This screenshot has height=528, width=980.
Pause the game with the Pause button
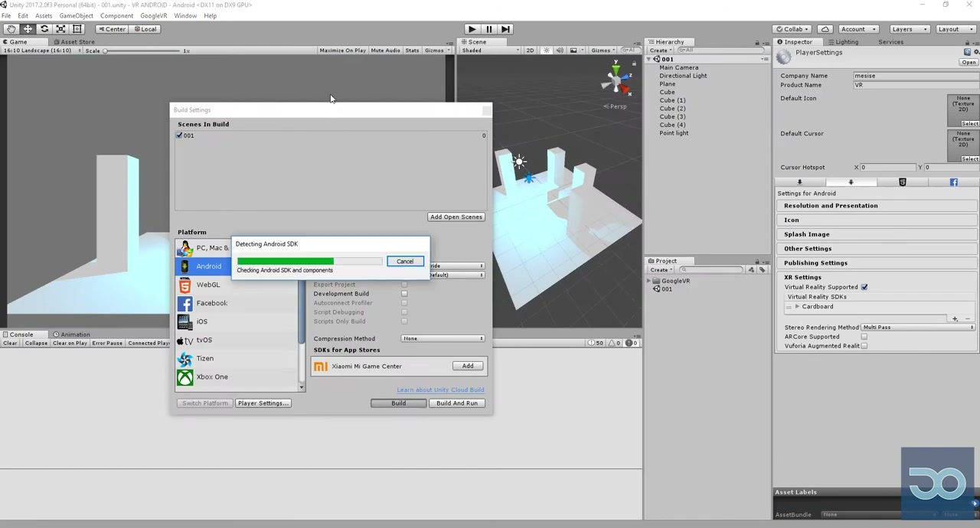[488, 29]
